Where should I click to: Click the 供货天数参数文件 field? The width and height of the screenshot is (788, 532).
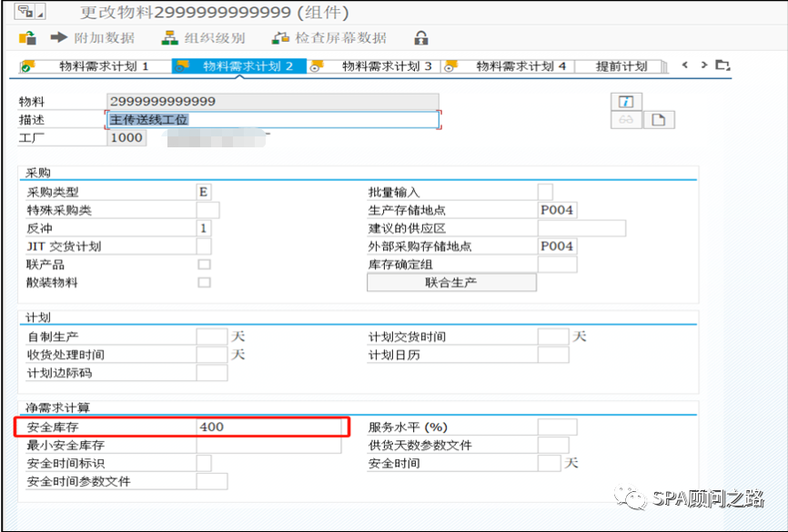[x=553, y=445]
